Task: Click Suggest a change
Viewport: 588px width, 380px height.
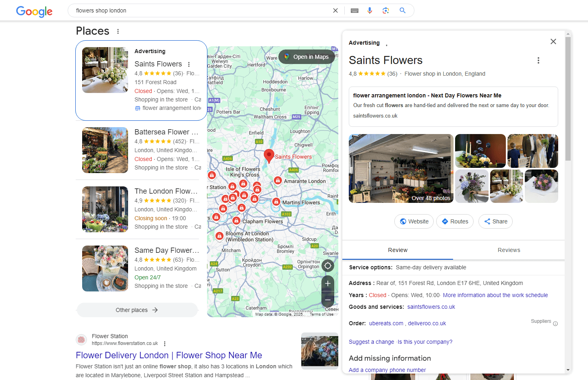Action: tap(371, 342)
